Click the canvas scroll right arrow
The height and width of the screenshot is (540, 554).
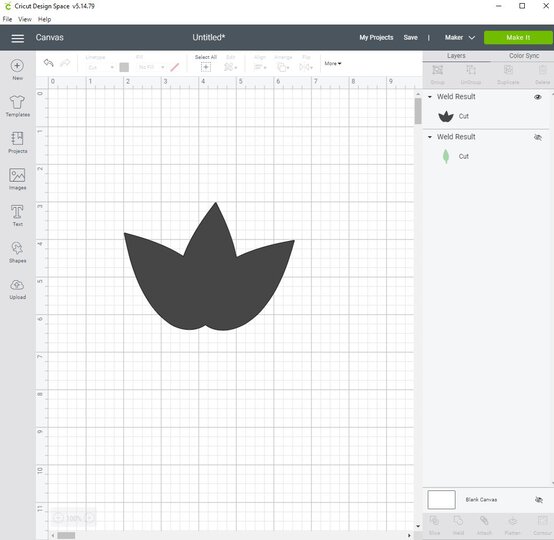pos(409,535)
